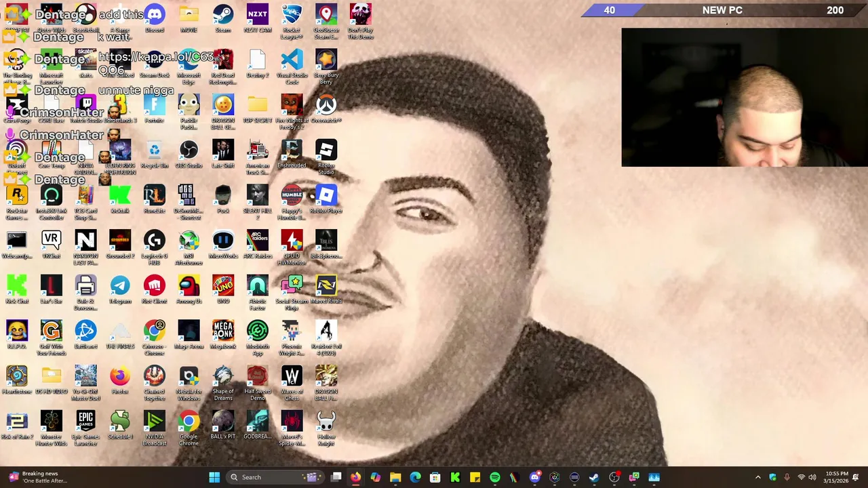Open the Fortnite desktop shortcut
The image size is (868, 488).
(155, 108)
